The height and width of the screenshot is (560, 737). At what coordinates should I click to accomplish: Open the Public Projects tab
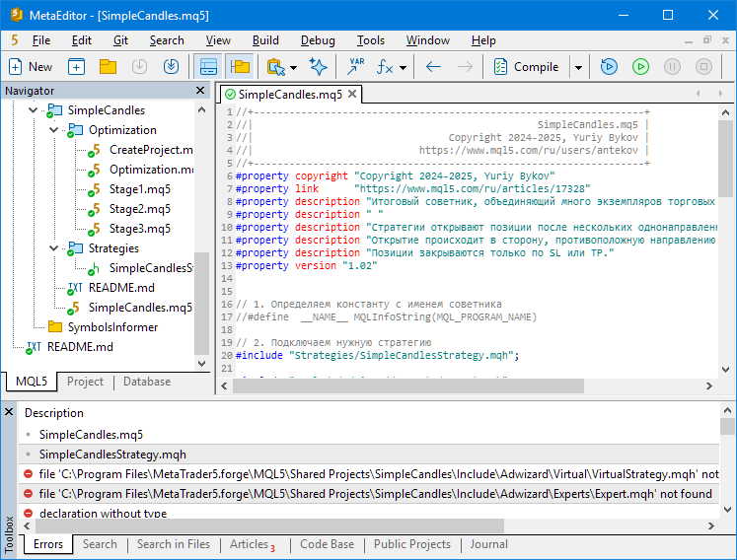coord(412,544)
